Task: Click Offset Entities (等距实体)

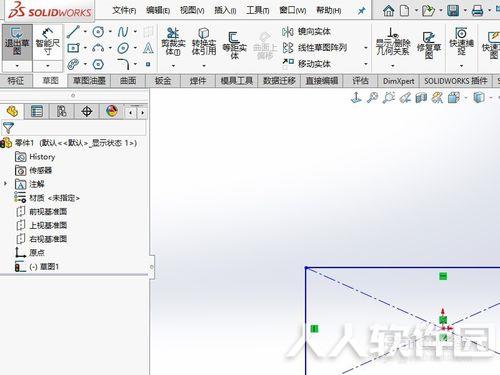Action: point(234,45)
